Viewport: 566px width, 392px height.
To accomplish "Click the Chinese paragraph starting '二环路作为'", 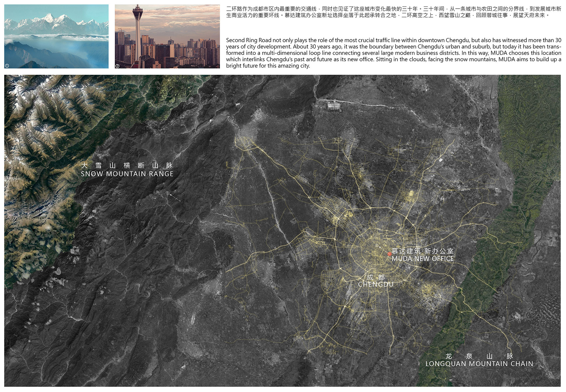I will (x=394, y=12).
